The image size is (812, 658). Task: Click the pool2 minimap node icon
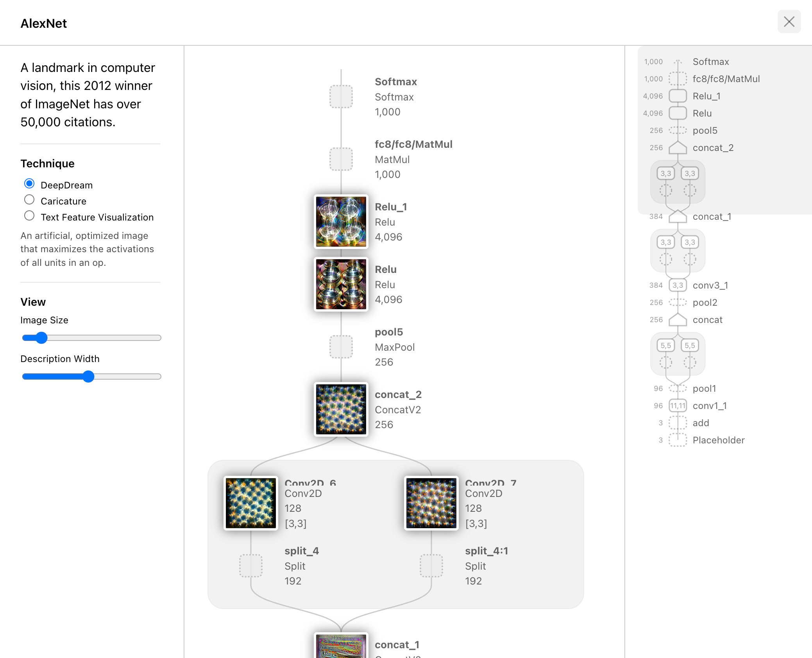click(x=678, y=303)
